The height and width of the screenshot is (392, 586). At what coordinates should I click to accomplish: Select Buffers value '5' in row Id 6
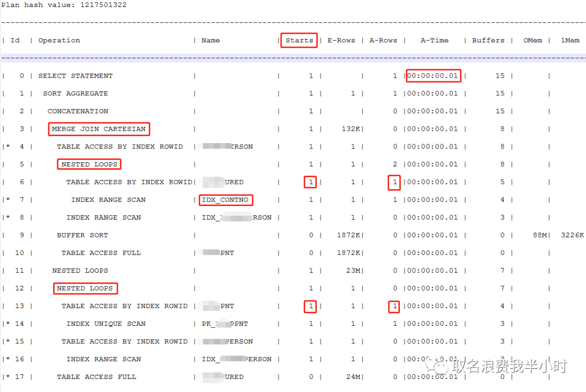(502, 182)
